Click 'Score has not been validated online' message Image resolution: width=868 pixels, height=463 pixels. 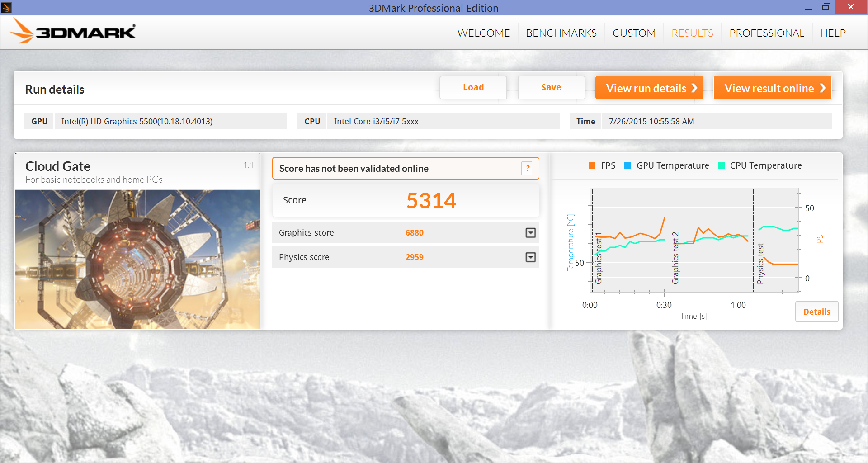tap(354, 168)
